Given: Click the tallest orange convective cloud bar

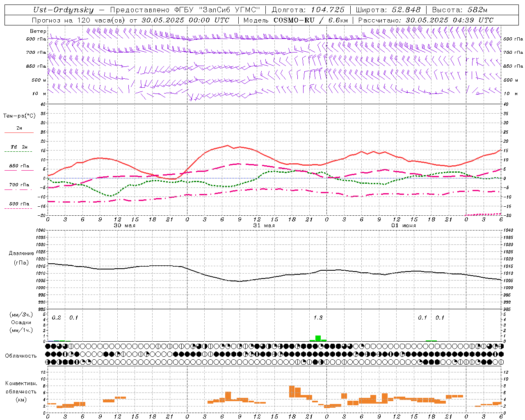Looking at the screenshot, I should pyautogui.click(x=292, y=391).
